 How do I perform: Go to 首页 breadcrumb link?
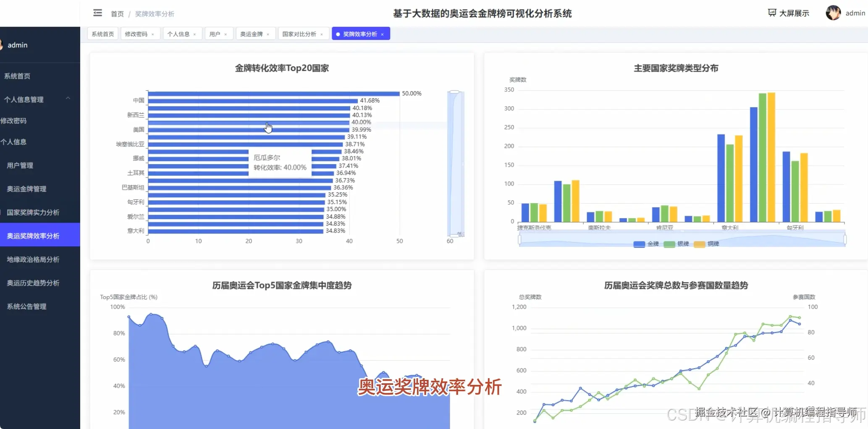117,14
